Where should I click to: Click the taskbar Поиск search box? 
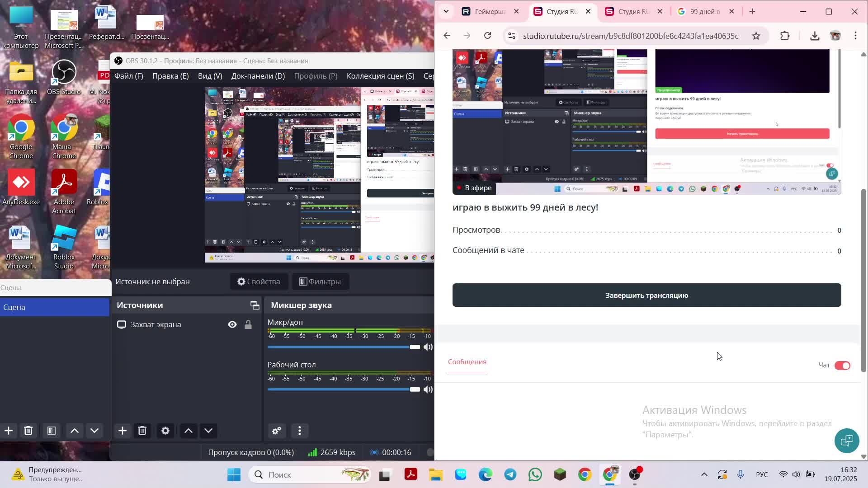coord(310,474)
